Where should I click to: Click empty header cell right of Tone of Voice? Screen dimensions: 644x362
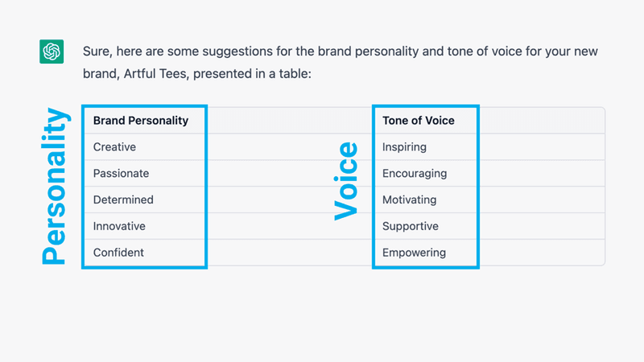(541, 121)
